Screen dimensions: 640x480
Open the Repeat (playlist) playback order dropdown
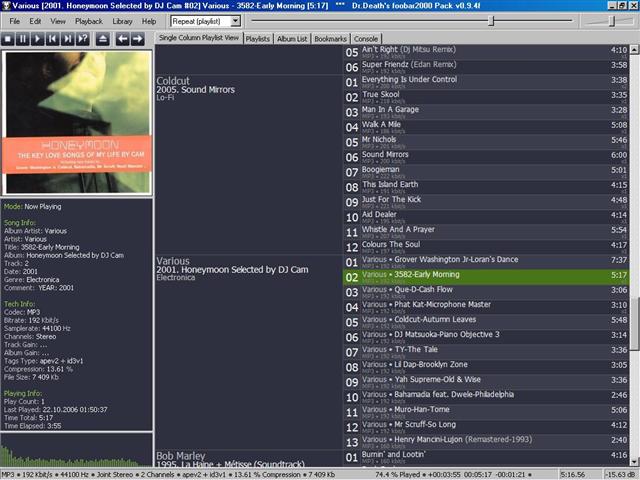(x=236, y=21)
